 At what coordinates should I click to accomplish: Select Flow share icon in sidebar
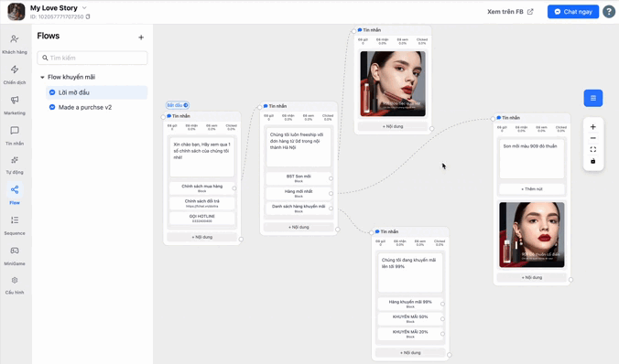[15, 190]
